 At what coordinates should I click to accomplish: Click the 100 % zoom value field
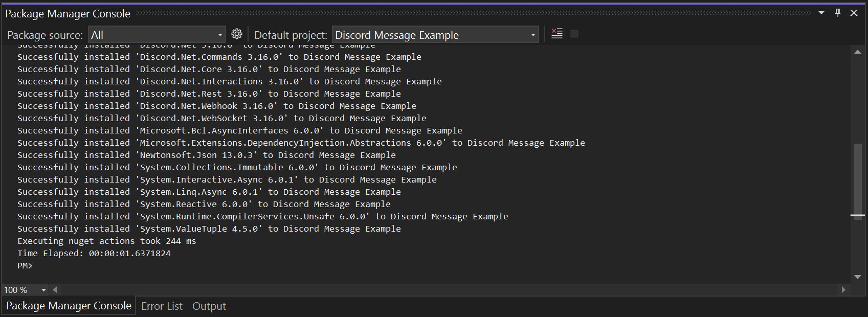pyautogui.click(x=19, y=290)
